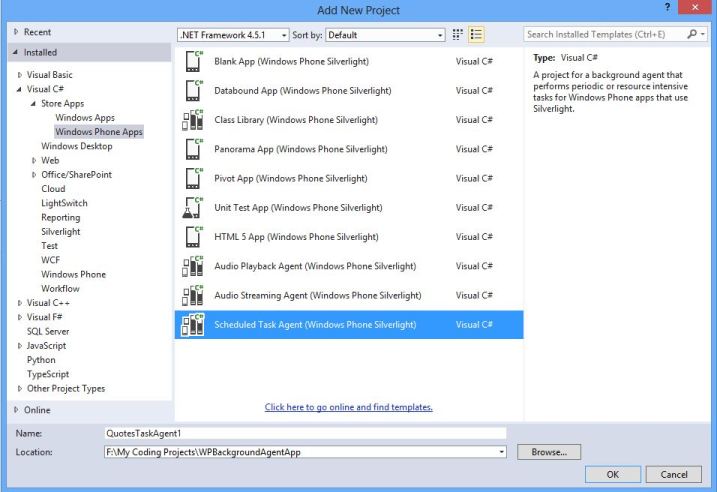Select Pivot App (Windows Phone Silverlight) template
Image resolution: width=717 pixels, height=492 pixels.
coord(349,178)
